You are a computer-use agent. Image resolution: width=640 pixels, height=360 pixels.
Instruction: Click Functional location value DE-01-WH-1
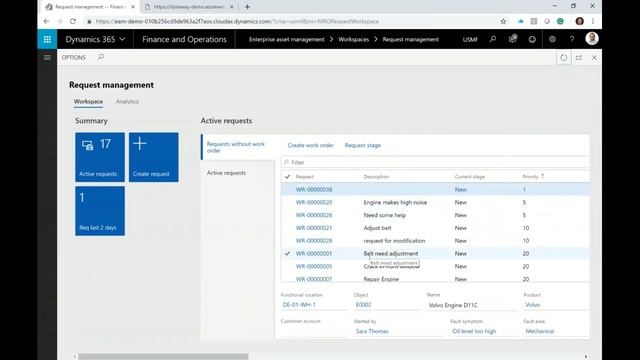(299, 305)
